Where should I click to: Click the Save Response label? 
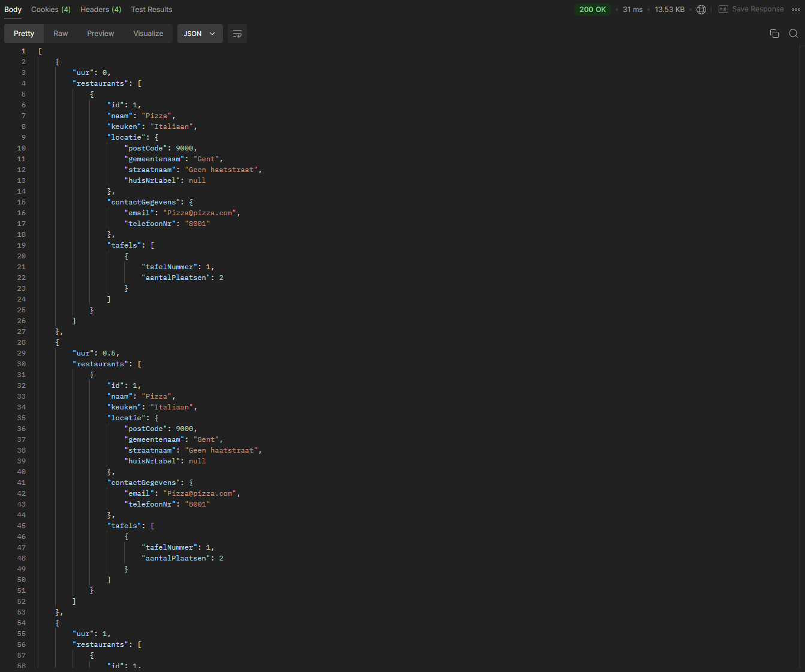758,9
